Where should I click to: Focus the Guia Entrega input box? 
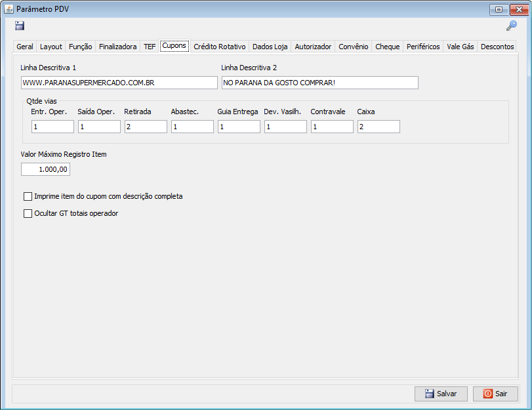point(239,127)
